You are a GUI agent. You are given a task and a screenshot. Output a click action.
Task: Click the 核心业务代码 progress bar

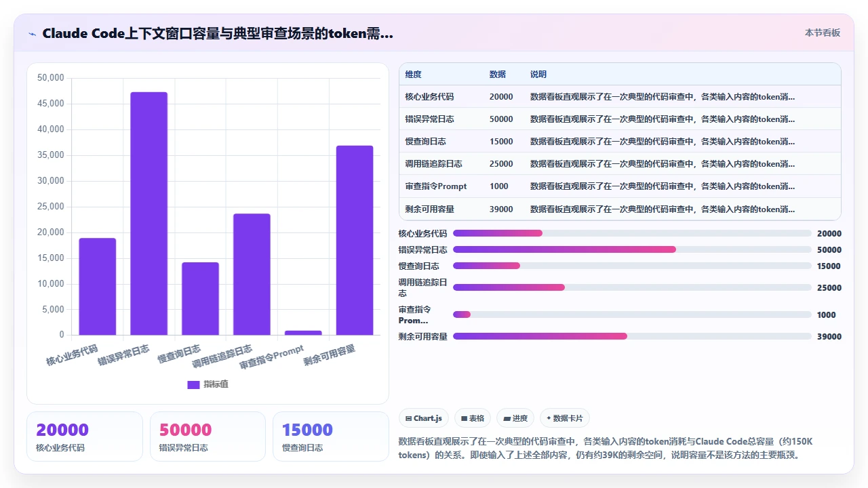click(632, 233)
